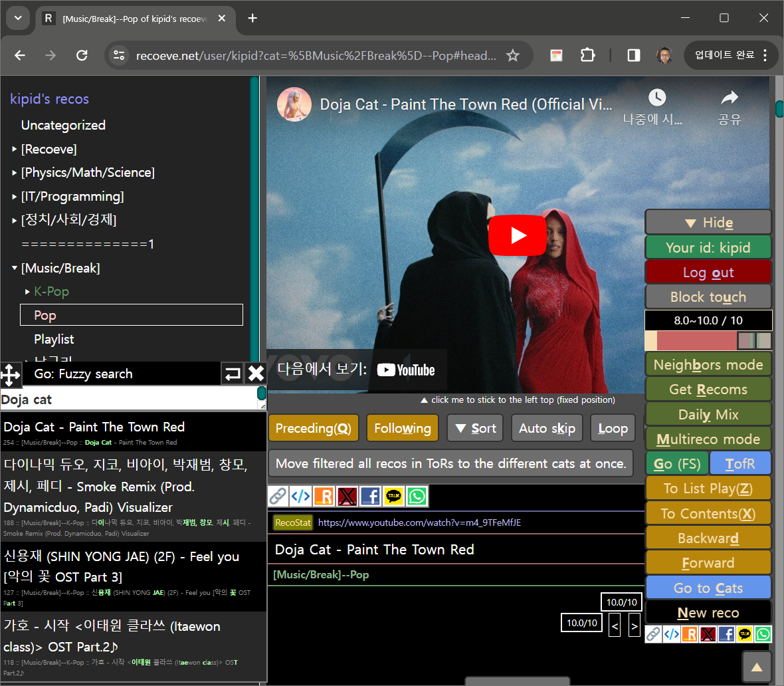Toggle Neighbors mode

(708, 364)
